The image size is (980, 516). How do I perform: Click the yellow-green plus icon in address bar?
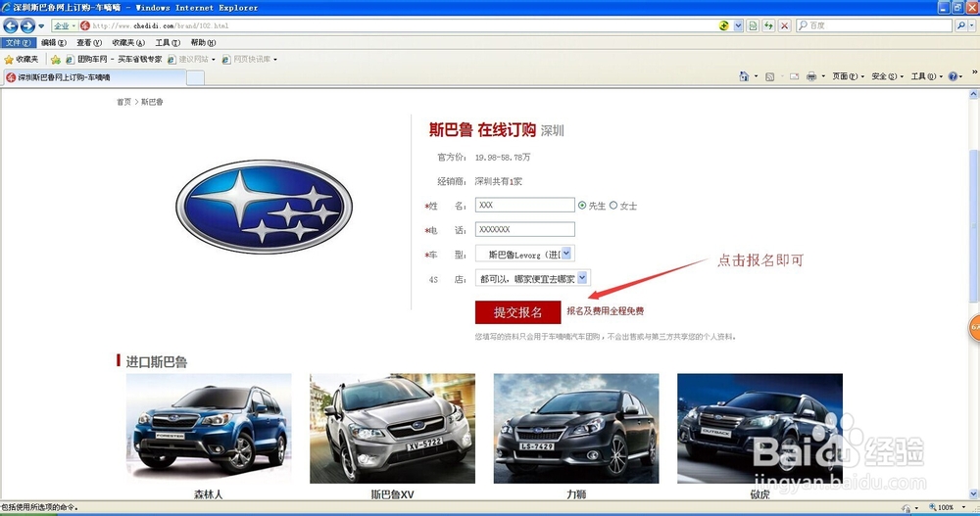(x=724, y=25)
